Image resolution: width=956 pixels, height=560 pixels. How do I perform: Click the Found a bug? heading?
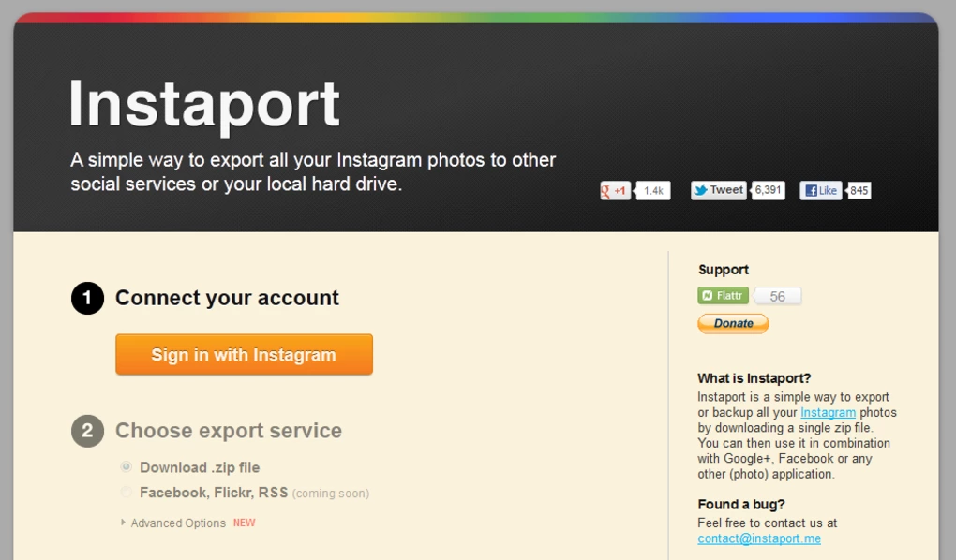click(x=741, y=505)
